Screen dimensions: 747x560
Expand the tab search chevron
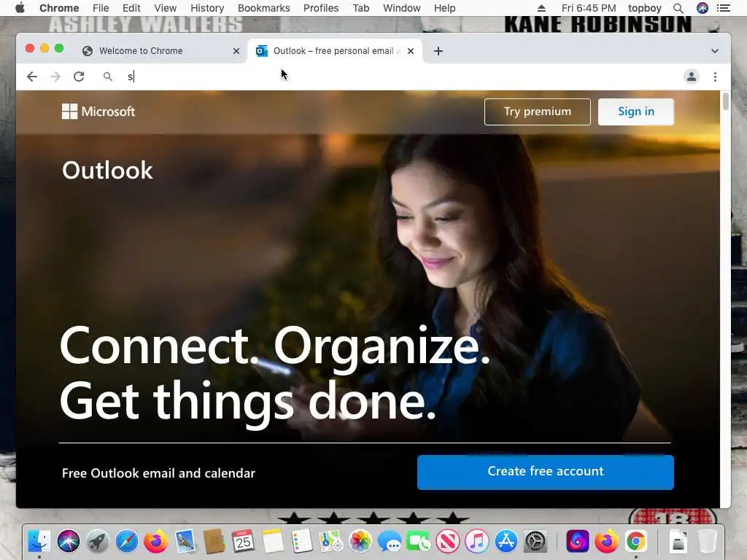tap(715, 51)
